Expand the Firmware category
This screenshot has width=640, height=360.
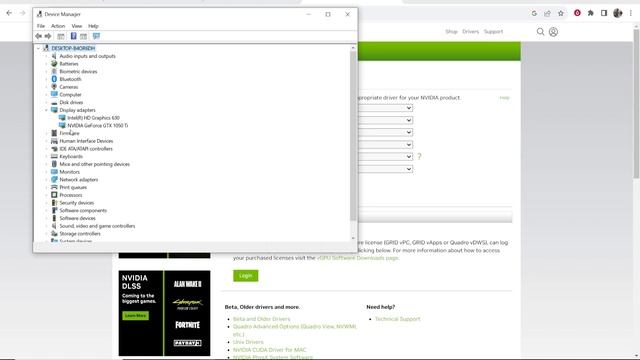click(x=47, y=133)
